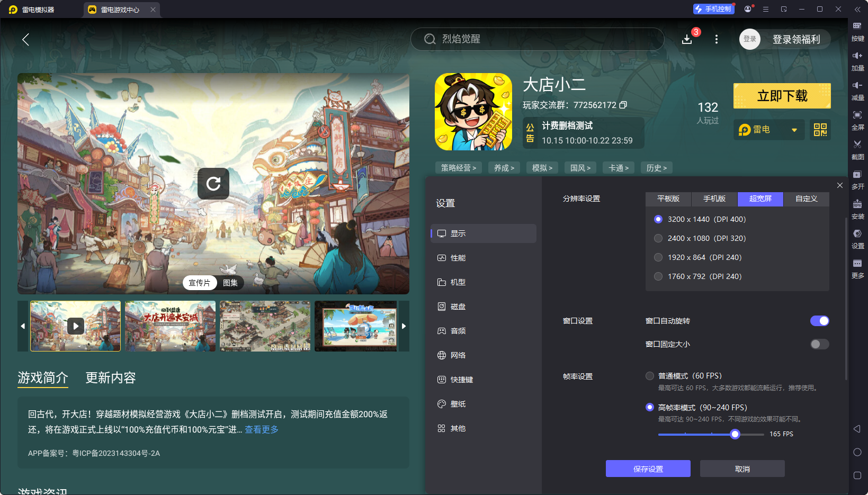Copy the player group number
This screenshot has height=495, width=868.
pyautogui.click(x=623, y=105)
